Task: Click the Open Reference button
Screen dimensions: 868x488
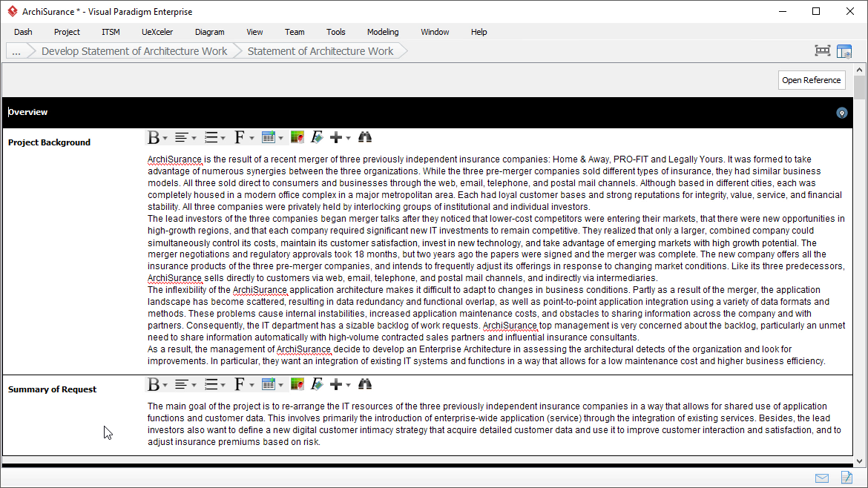Action: tap(812, 80)
